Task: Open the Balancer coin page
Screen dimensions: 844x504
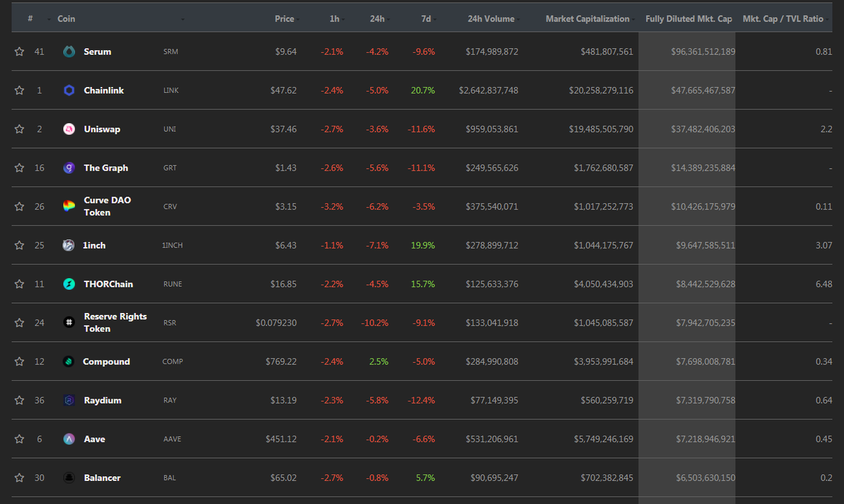Action: point(102,478)
